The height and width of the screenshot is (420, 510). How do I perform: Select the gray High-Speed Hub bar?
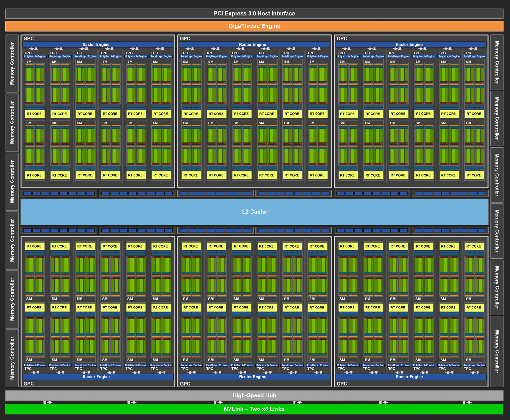(x=254, y=395)
